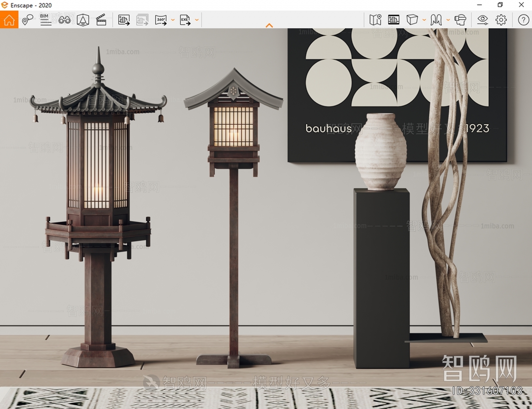Open view management binoculars icon

click(x=64, y=20)
